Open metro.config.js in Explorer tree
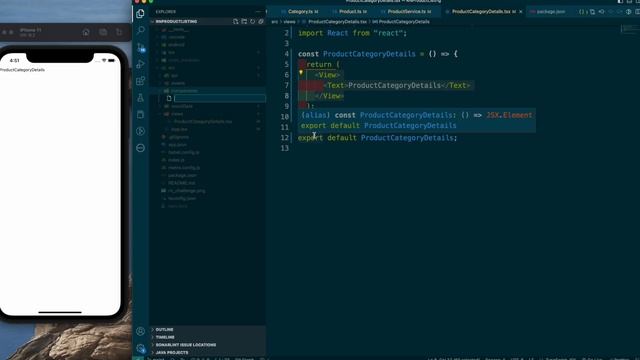The width and height of the screenshot is (640, 360). coord(184,168)
